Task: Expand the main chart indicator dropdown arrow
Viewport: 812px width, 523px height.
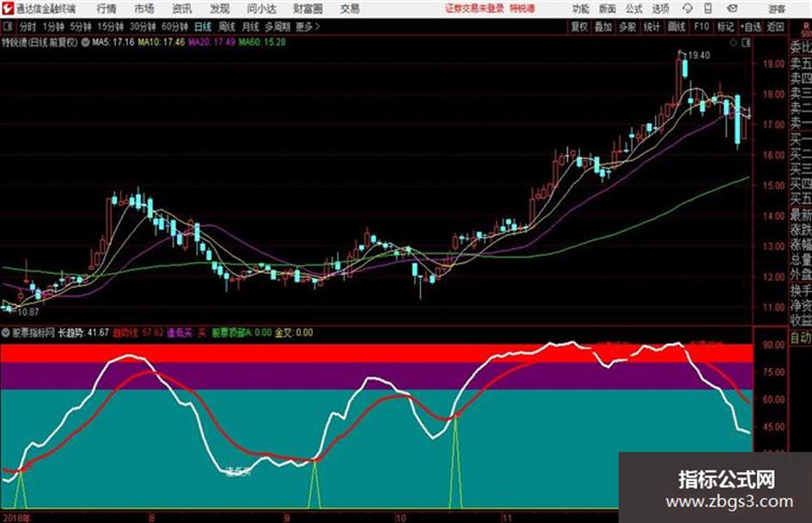Action: [x=84, y=42]
